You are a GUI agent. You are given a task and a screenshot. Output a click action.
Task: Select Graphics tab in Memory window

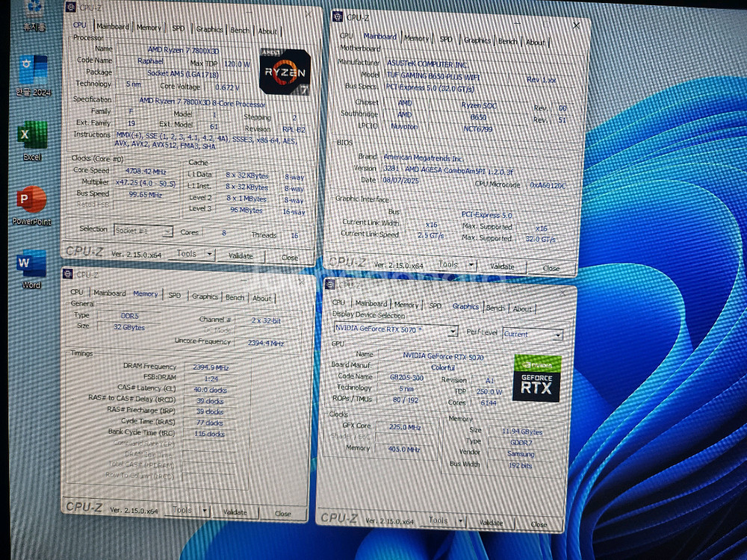point(205,296)
